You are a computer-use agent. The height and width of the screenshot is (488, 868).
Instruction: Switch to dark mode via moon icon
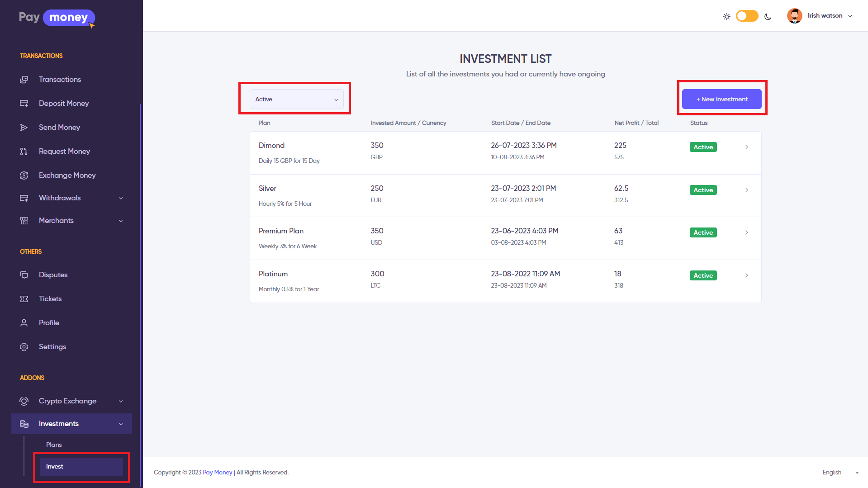768,17
